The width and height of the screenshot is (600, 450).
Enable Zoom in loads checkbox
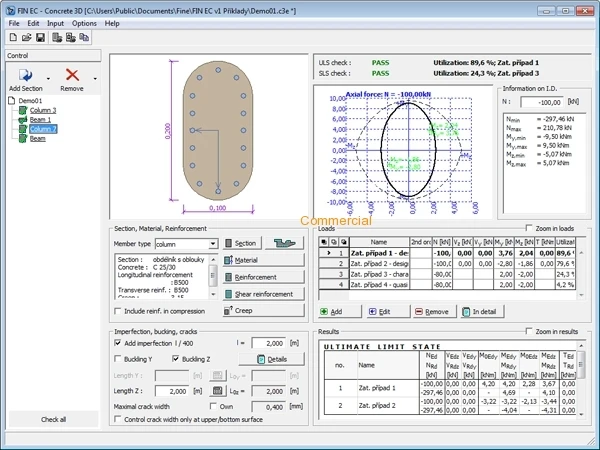click(x=529, y=228)
